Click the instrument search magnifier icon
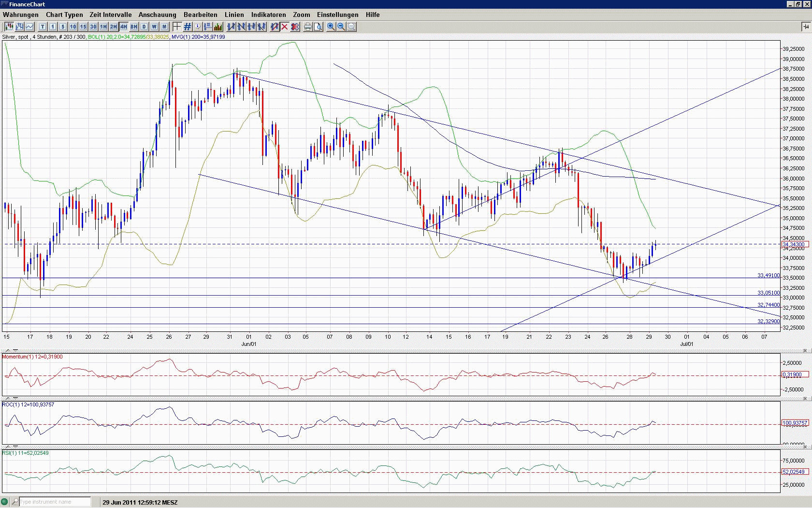Image resolution: width=812 pixels, height=508 pixels. click(15, 502)
